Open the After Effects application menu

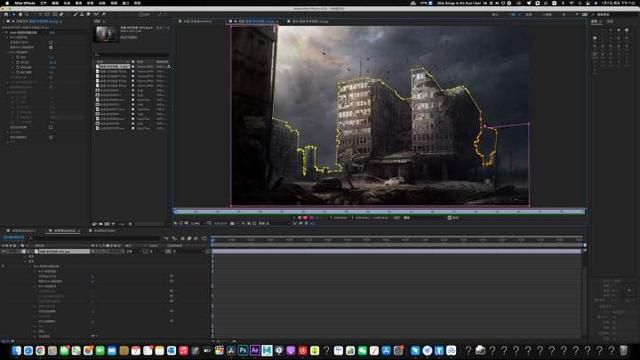point(24,3)
